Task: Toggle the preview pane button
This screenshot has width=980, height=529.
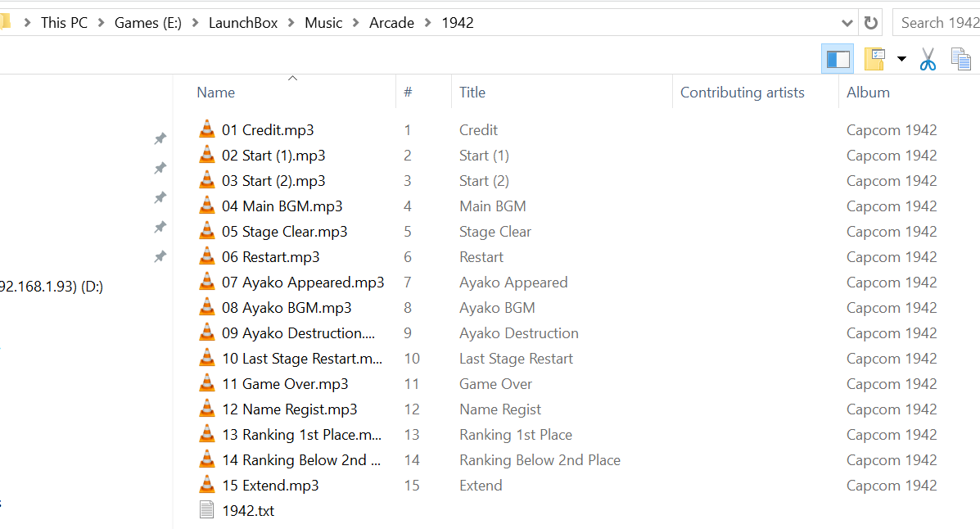Action: point(838,60)
